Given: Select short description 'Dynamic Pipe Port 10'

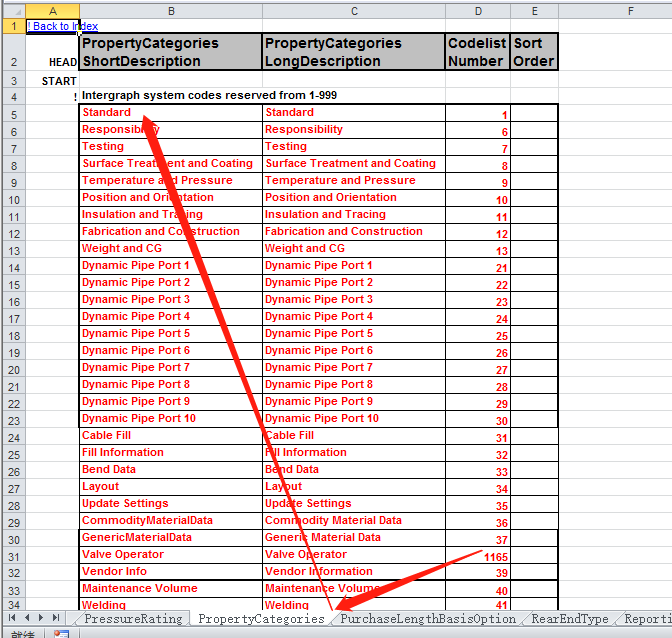Looking at the screenshot, I should click(x=171, y=419).
